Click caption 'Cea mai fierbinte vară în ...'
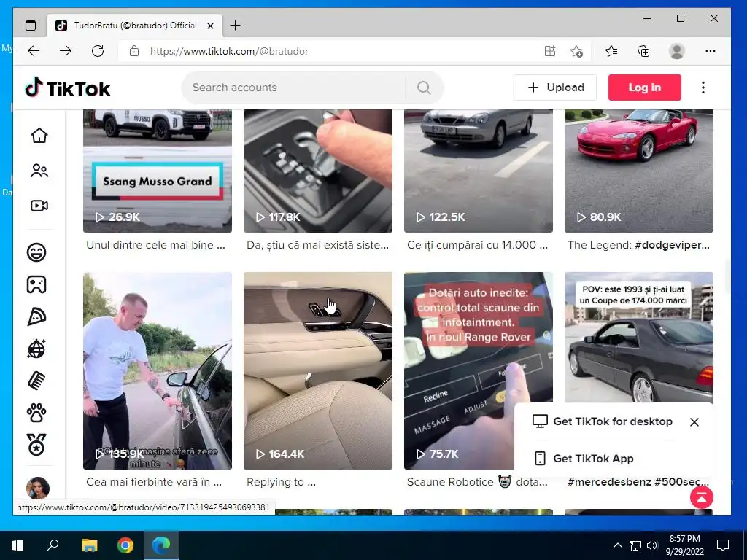Screen dimensions: 747x560 (x=154, y=482)
